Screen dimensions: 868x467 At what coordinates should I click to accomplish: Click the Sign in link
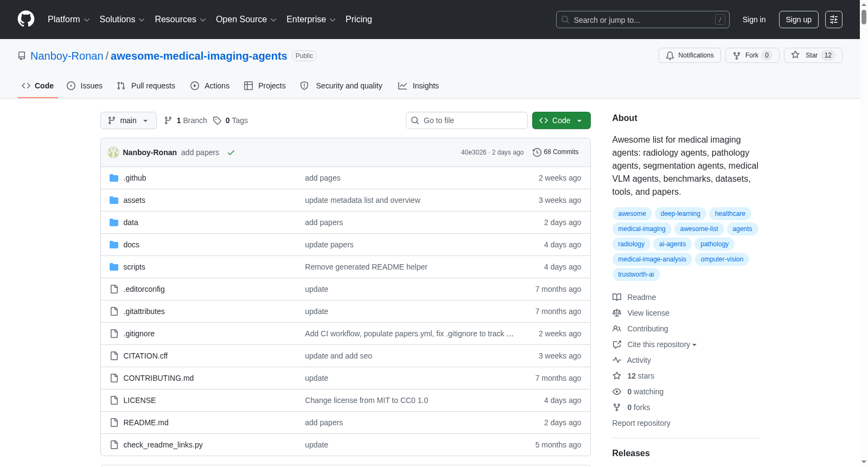pyautogui.click(x=754, y=20)
